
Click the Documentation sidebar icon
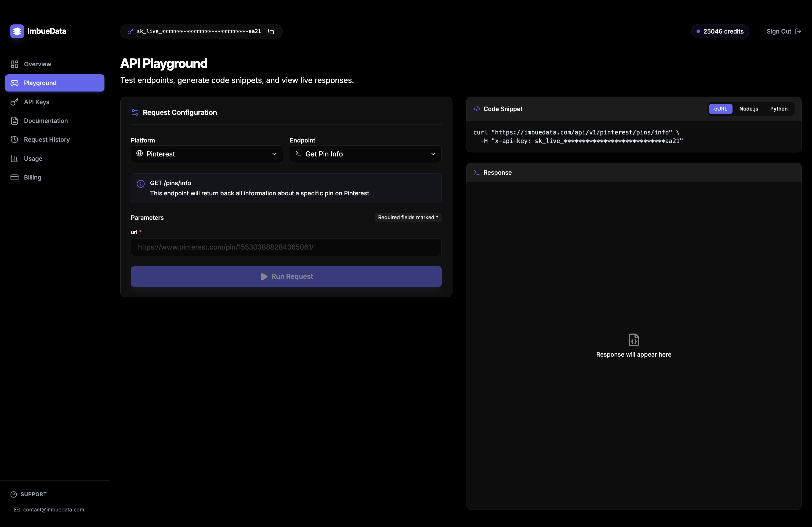(14, 121)
